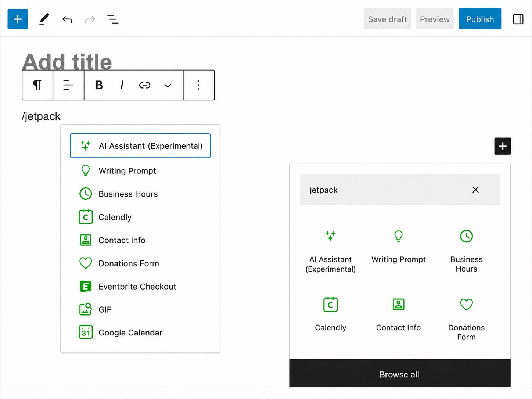The width and height of the screenshot is (532, 399).
Task: Choose Writing Prompt in the slash menu
Action: 140,171
